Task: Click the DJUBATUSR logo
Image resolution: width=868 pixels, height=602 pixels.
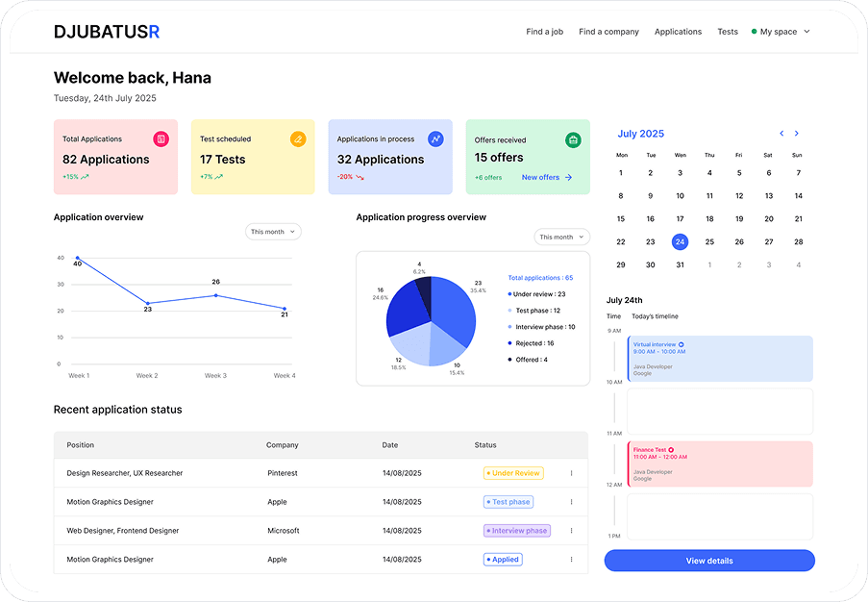Action: [x=107, y=32]
